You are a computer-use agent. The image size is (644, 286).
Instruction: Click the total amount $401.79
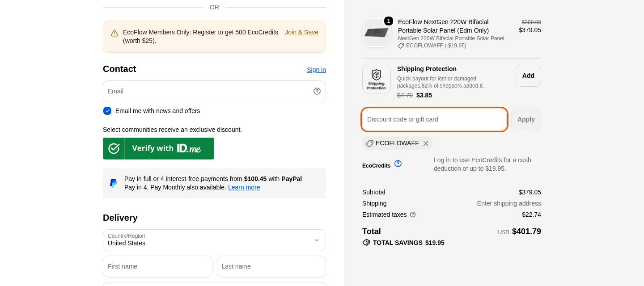[526, 231]
